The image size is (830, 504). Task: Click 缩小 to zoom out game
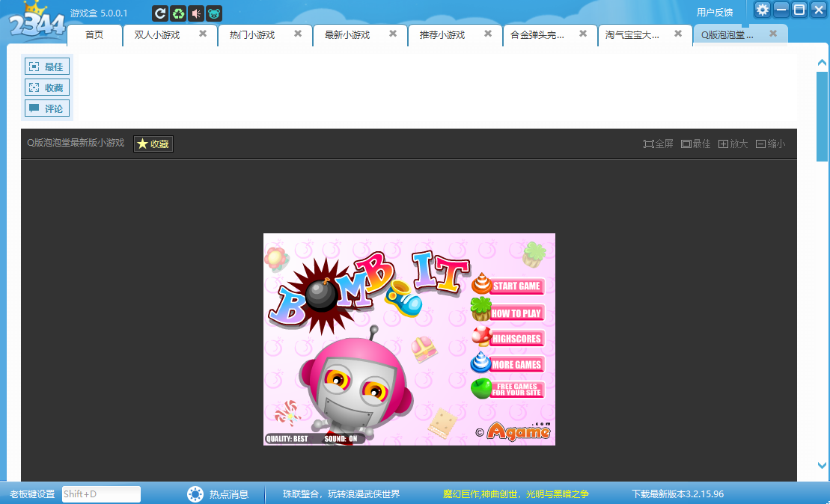tap(771, 144)
